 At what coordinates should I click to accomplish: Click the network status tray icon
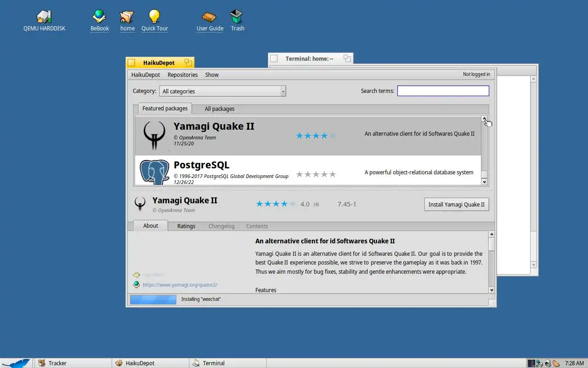539,363
